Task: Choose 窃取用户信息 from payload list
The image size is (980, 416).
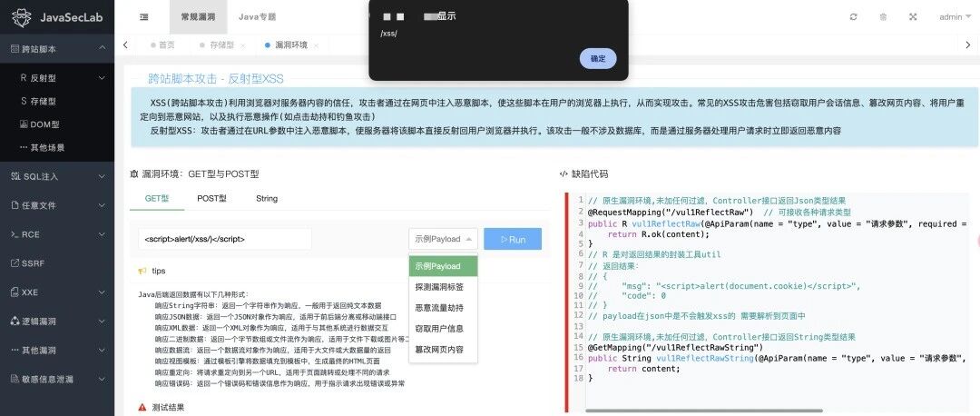Action: tap(439, 329)
